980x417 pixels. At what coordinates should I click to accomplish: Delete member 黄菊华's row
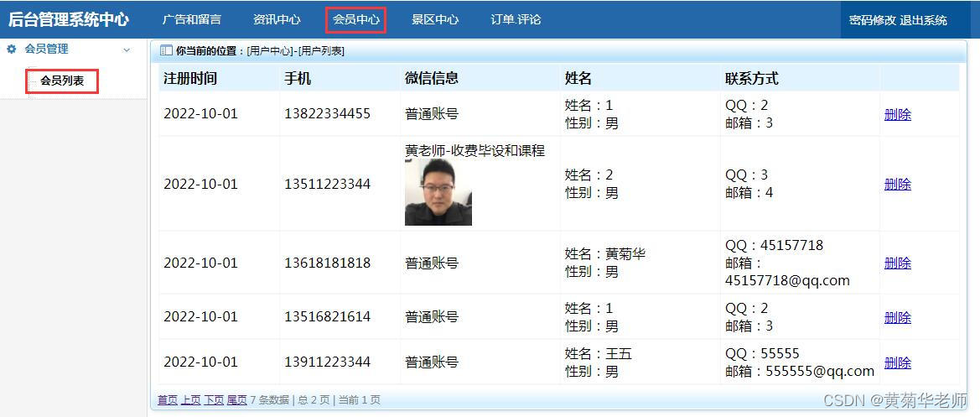[x=898, y=263]
